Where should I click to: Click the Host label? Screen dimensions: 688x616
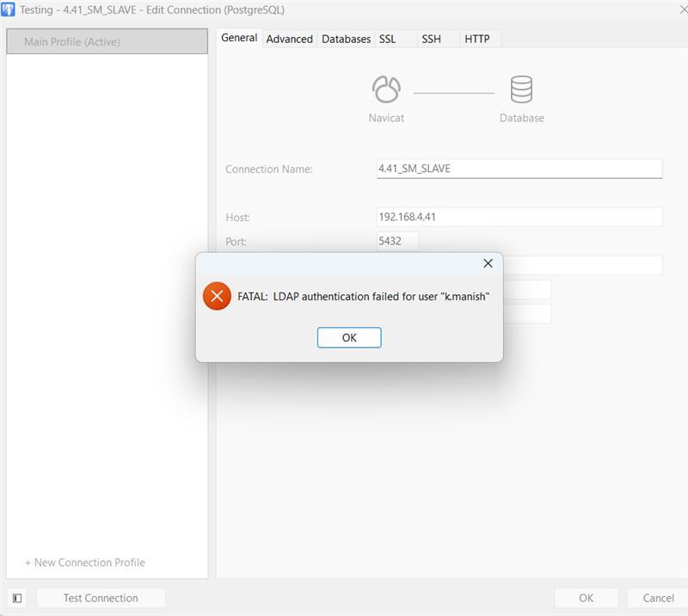(237, 218)
